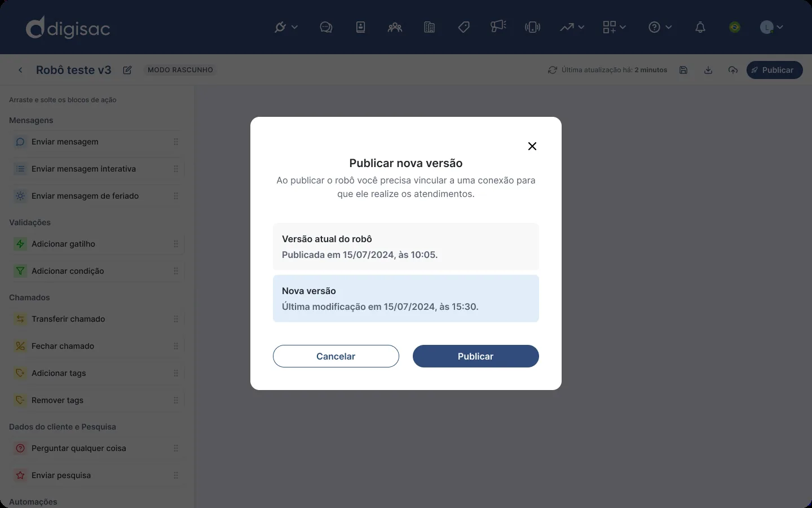Click the Enviar mensagem interativa block
Screen dimensions: 812x508
97,169
